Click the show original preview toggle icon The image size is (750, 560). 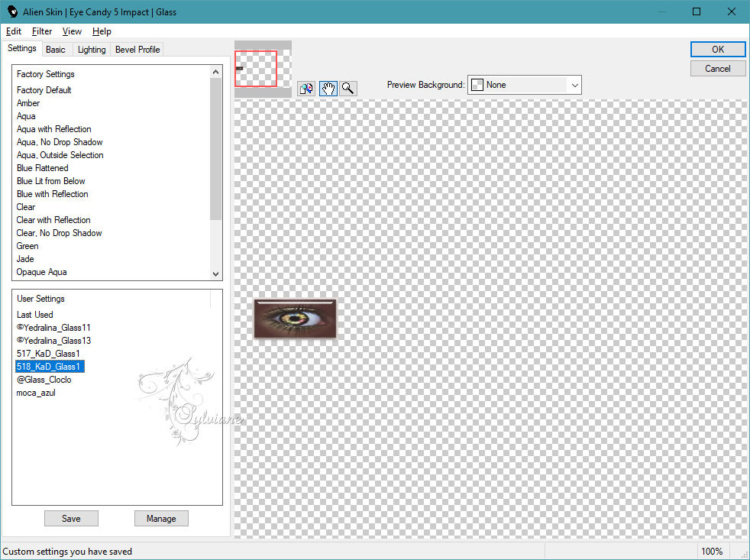[x=306, y=89]
